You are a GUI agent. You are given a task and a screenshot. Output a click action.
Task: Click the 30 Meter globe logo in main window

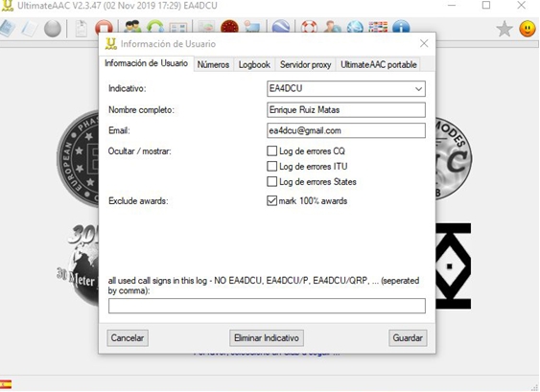(x=79, y=265)
